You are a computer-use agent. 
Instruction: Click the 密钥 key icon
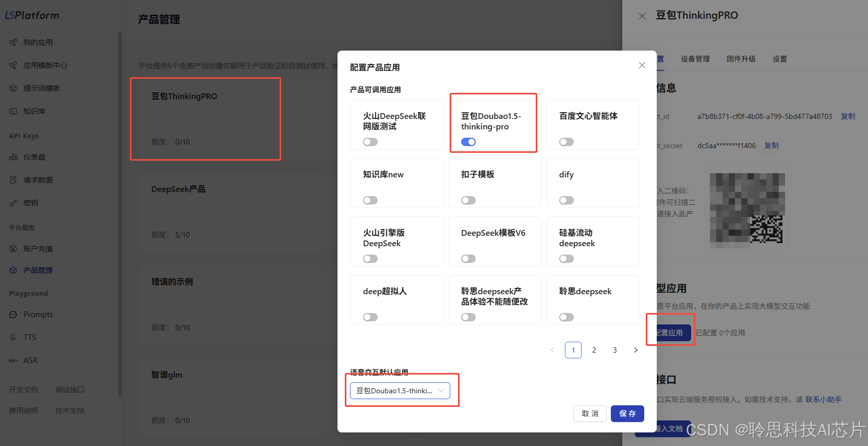[13, 203]
